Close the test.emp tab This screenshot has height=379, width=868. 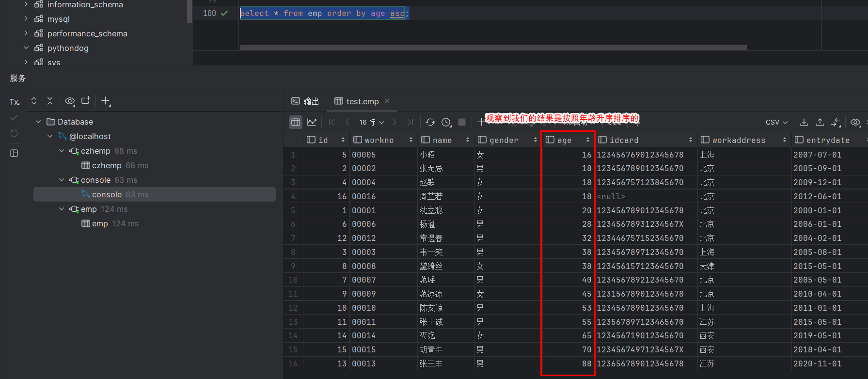coord(387,101)
